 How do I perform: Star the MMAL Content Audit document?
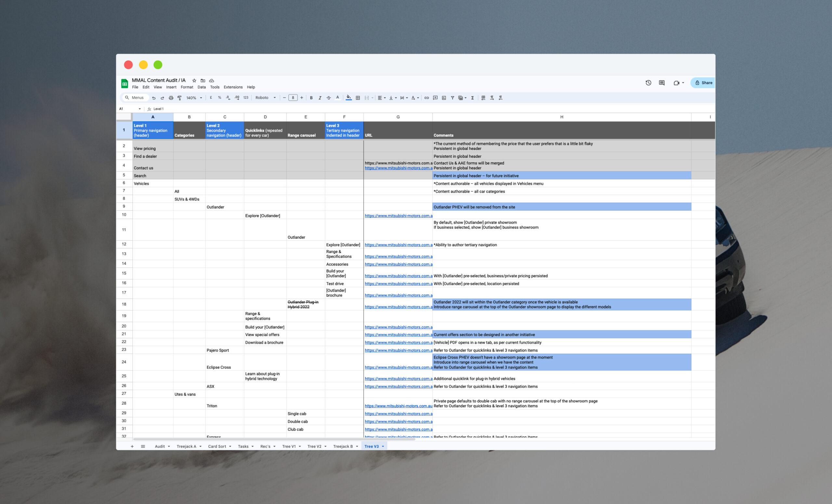click(194, 81)
